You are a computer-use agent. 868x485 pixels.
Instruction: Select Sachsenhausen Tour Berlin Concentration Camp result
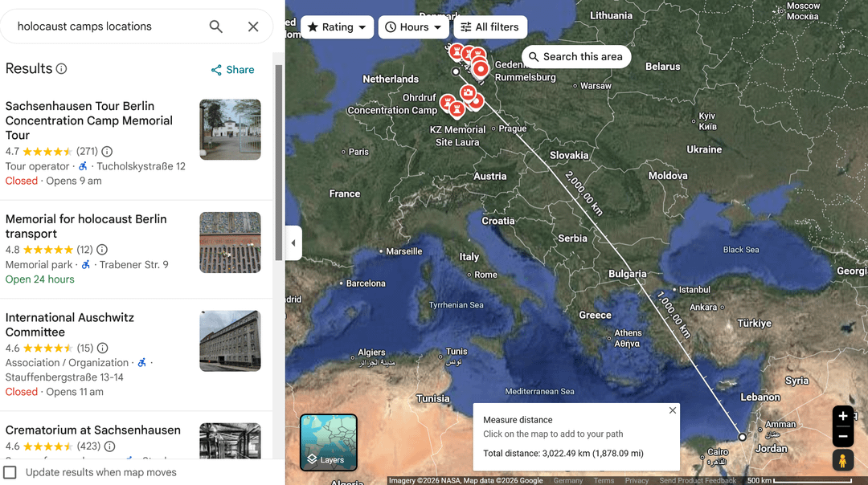tap(89, 120)
